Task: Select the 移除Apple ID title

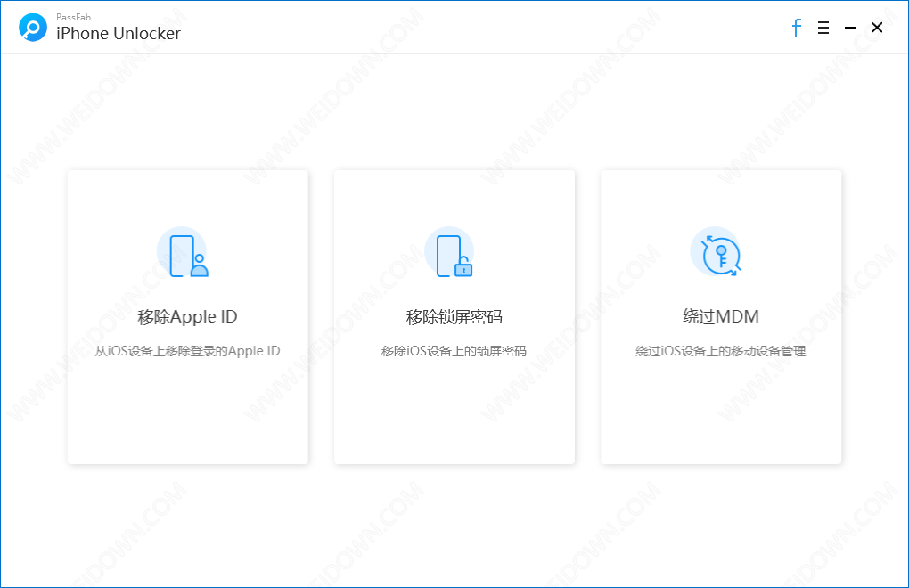Action: coord(187,317)
